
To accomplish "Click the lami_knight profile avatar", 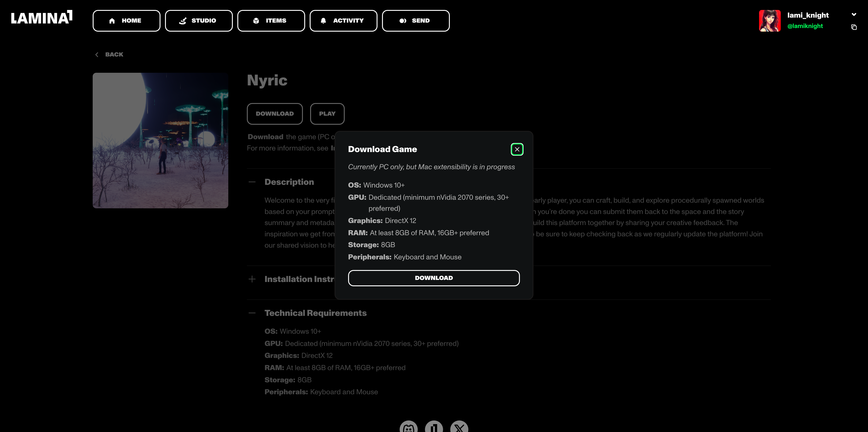I will pos(770,21).
